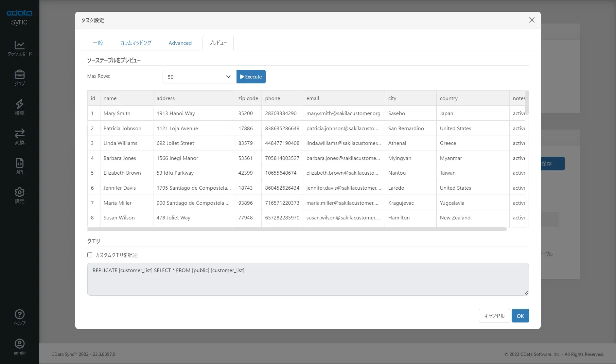
Task: Confirm with the OK button
Action: pos(520,316)
